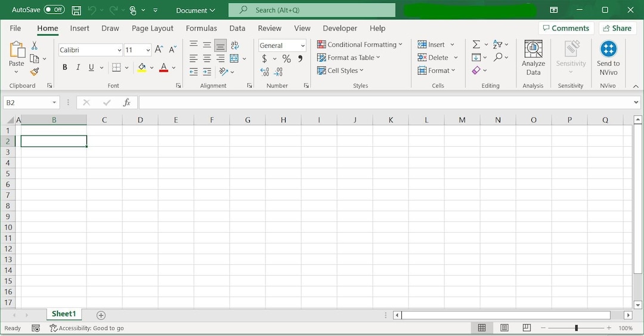Select the Merge & Center icon
Screen dimensions: 644x336
pos(234,58)
